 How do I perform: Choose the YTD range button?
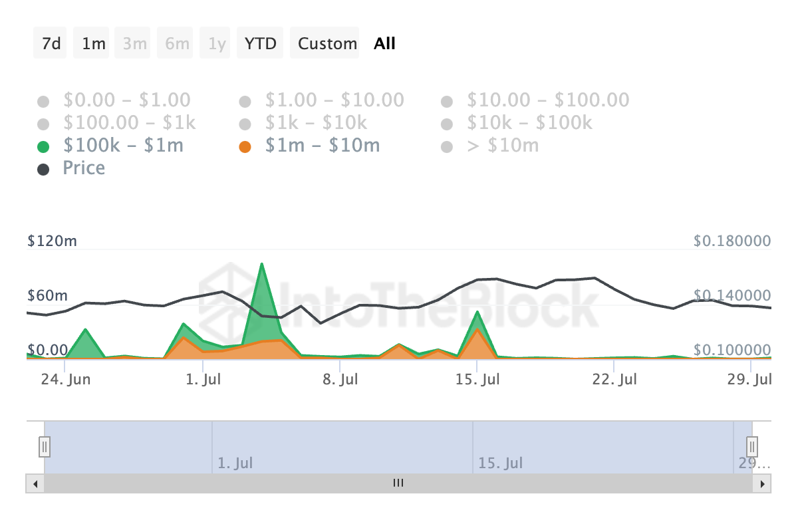pyautogui.click(x=260, y=44)
